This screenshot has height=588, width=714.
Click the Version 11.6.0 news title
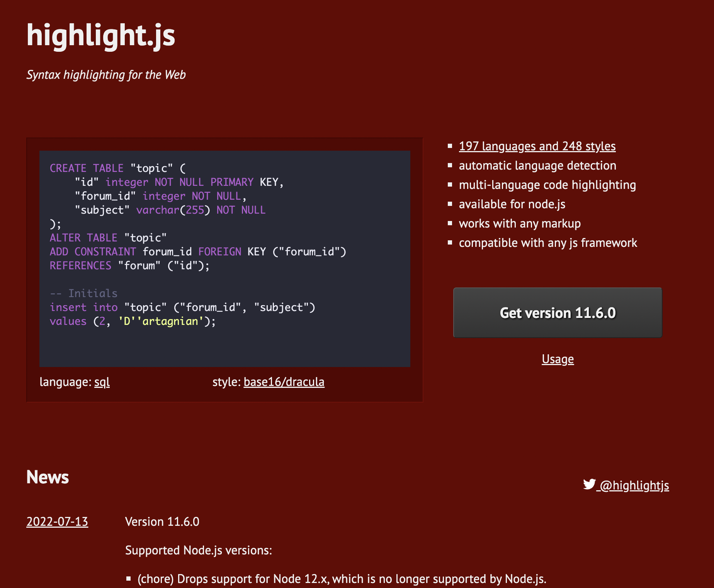tap(162, 522)
